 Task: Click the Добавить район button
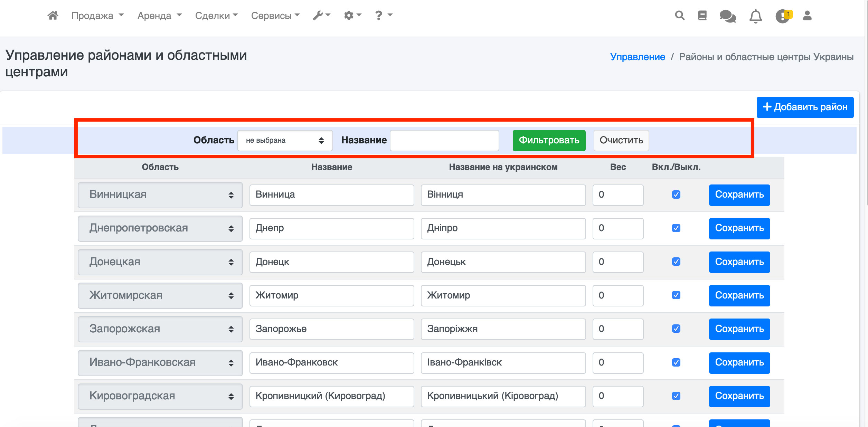805,107
